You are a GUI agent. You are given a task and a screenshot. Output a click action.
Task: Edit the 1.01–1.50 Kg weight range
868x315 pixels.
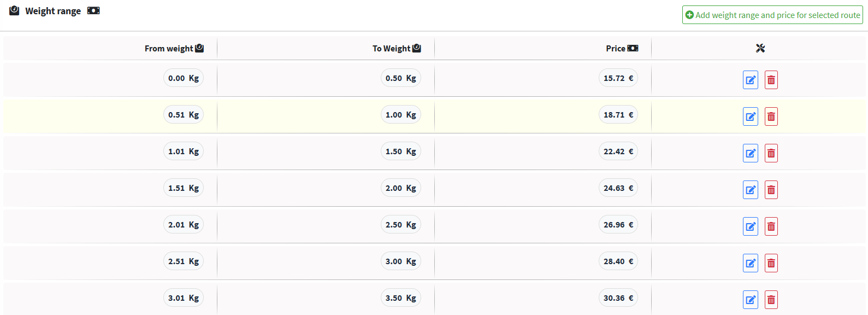coord(751,153)
